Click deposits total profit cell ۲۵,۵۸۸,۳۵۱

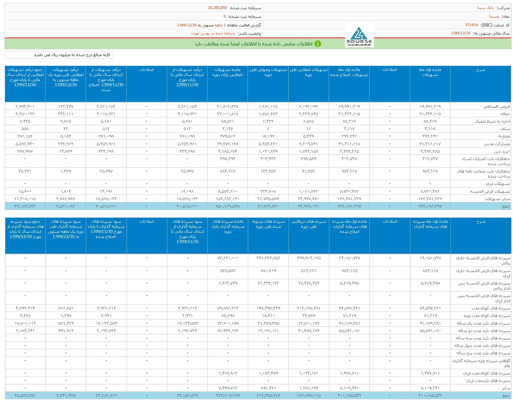pyautogui.click(x=25, y=395)
